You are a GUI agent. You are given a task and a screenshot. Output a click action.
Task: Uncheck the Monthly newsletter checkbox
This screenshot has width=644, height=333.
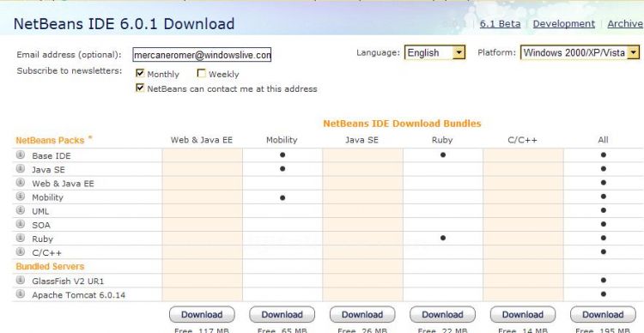point(140,73)
